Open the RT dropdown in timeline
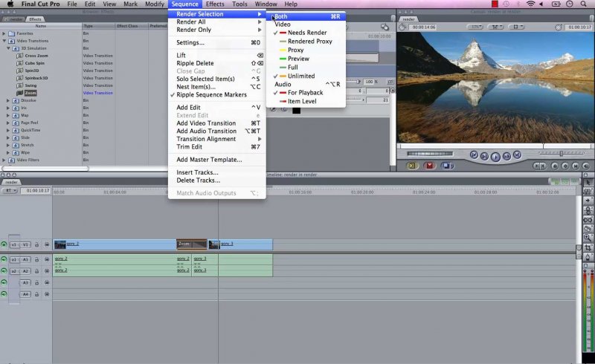This screenshot has height=364, width=595. coord(10,191)
